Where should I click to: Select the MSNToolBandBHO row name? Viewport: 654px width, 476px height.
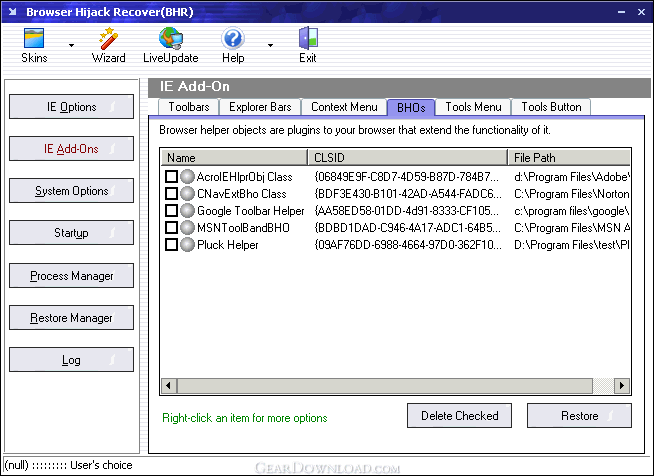pyautogui.click(x=243, y=228)
